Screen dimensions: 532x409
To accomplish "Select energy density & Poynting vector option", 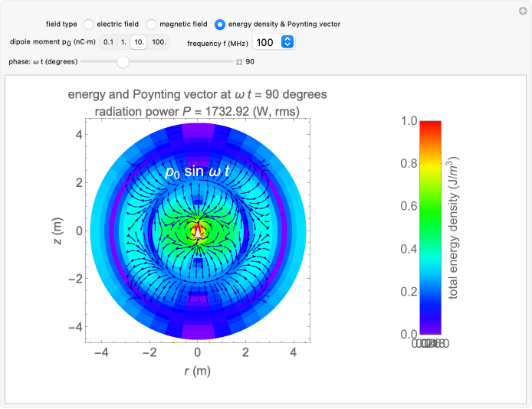I will (x=220, y=25).
